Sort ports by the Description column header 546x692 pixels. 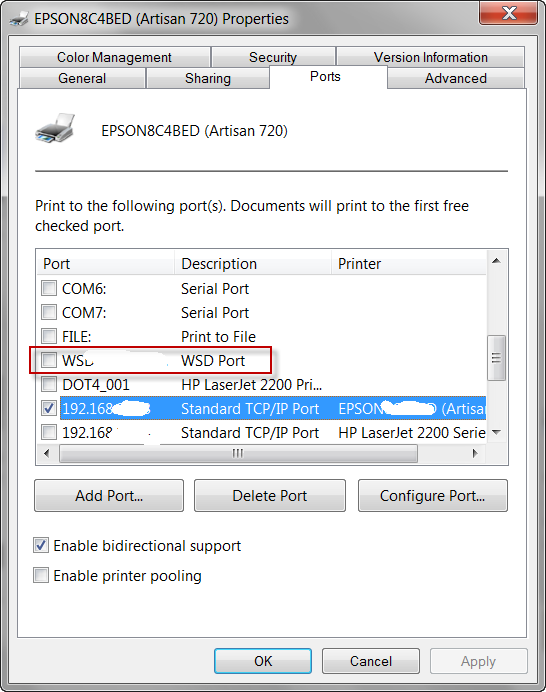[x=253, y=263]
